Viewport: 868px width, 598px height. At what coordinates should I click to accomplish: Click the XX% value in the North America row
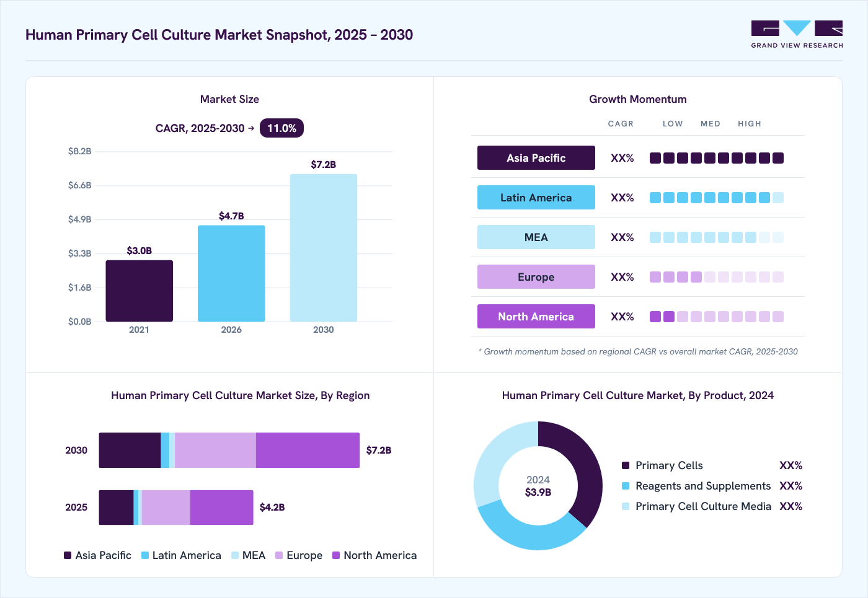click(x=622, y=317)
